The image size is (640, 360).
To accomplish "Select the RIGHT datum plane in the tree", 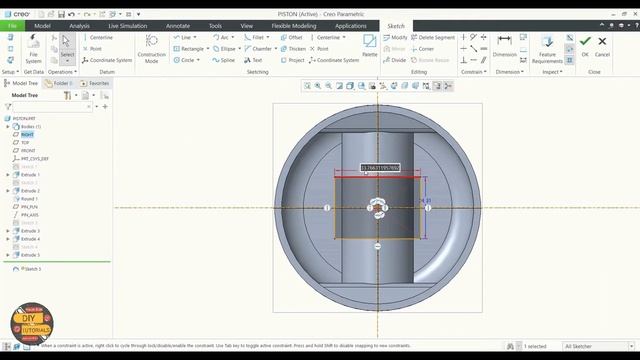I will 27,134.
